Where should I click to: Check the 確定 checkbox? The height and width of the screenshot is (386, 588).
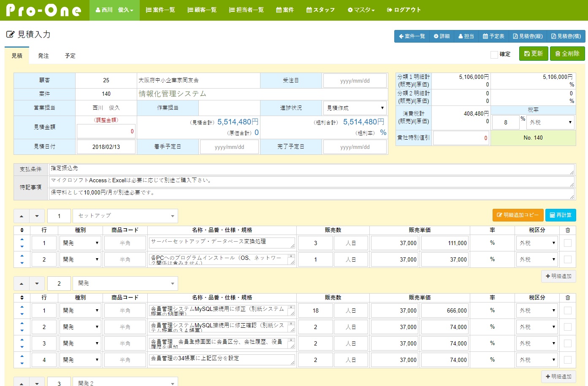pyautogui.click(x=494, y=54)
